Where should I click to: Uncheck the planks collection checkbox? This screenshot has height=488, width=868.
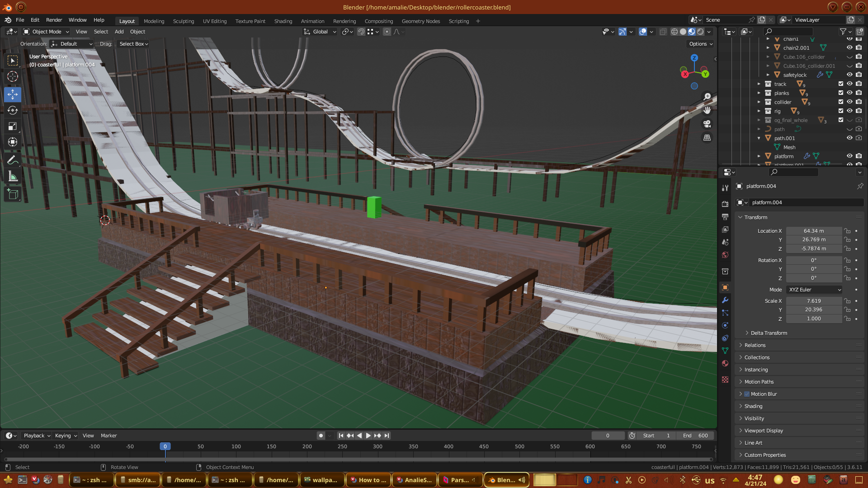[x=841, y=93]
